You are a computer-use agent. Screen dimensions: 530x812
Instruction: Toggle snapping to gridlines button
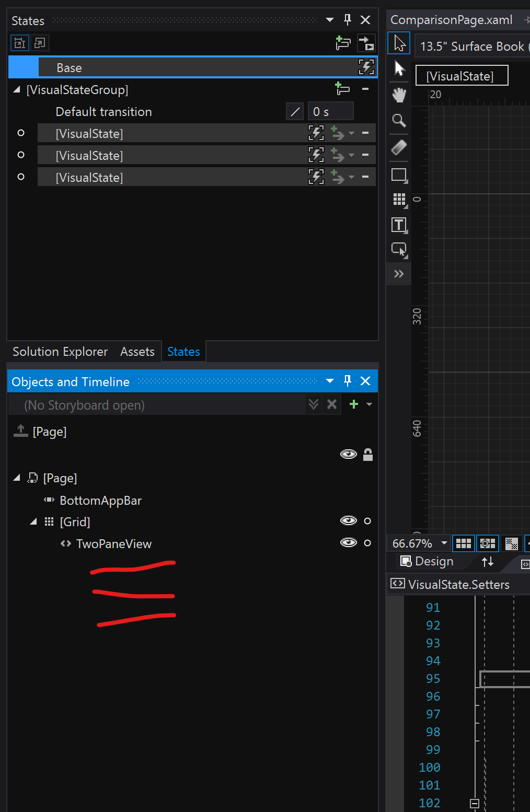[488, 543]
